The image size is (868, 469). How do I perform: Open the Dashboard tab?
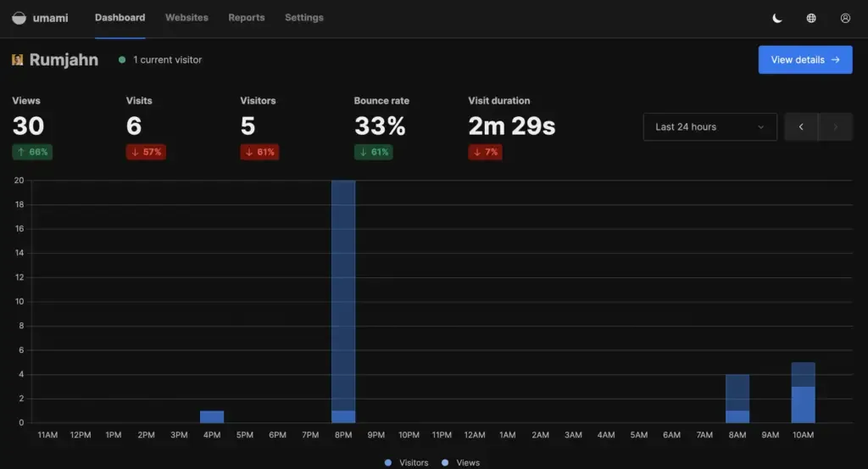(120, 18)
